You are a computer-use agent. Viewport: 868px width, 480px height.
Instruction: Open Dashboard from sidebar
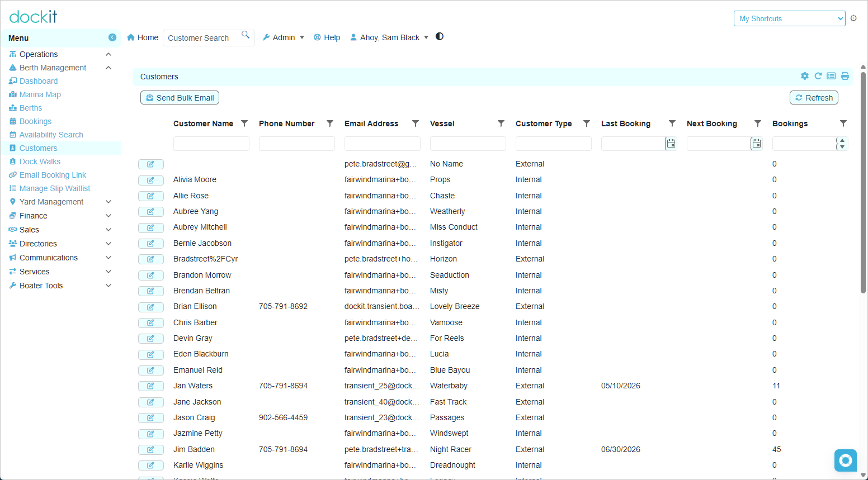coord(38,81)
